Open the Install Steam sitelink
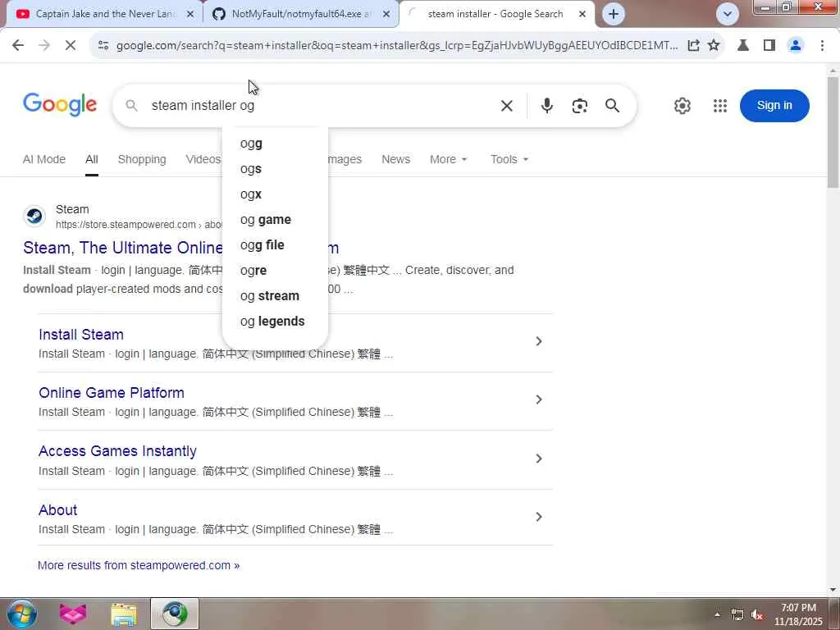This screenshot has width=840, height=630. click(x=81, y=335)
